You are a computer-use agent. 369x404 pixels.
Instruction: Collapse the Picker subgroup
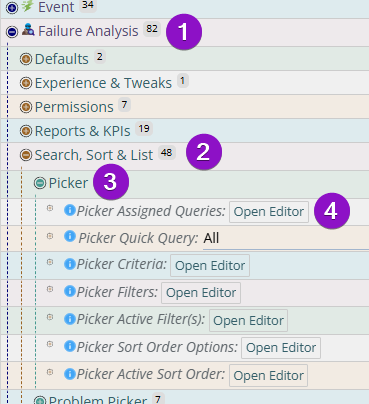(x=40, y=183)
